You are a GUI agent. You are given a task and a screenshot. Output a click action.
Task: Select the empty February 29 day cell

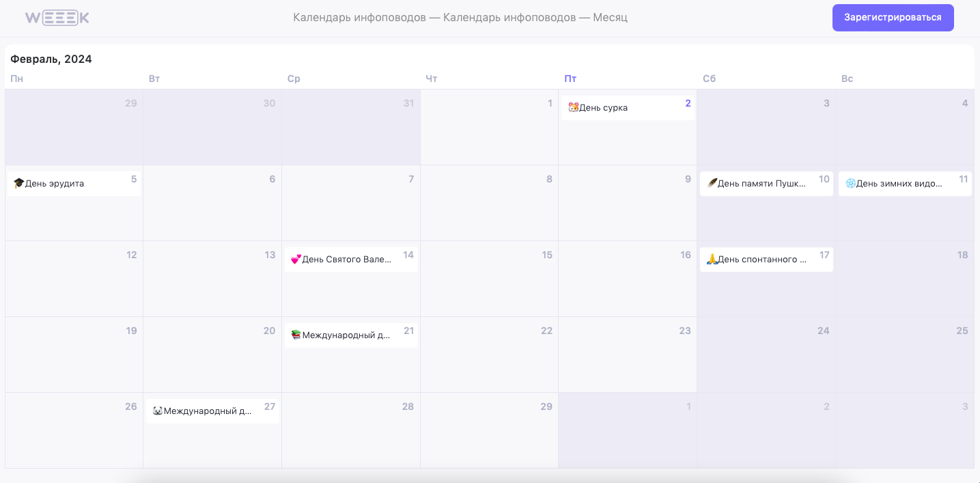coord(489,437)
